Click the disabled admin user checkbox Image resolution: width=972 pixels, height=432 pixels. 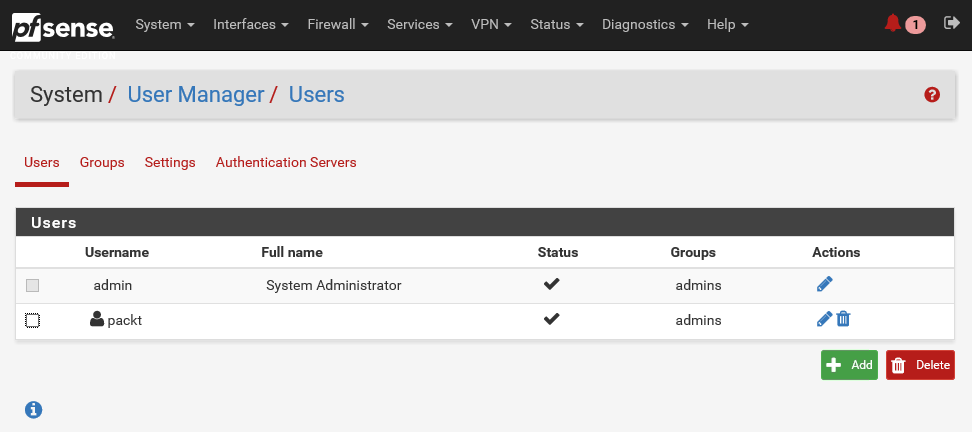(33, 285)
